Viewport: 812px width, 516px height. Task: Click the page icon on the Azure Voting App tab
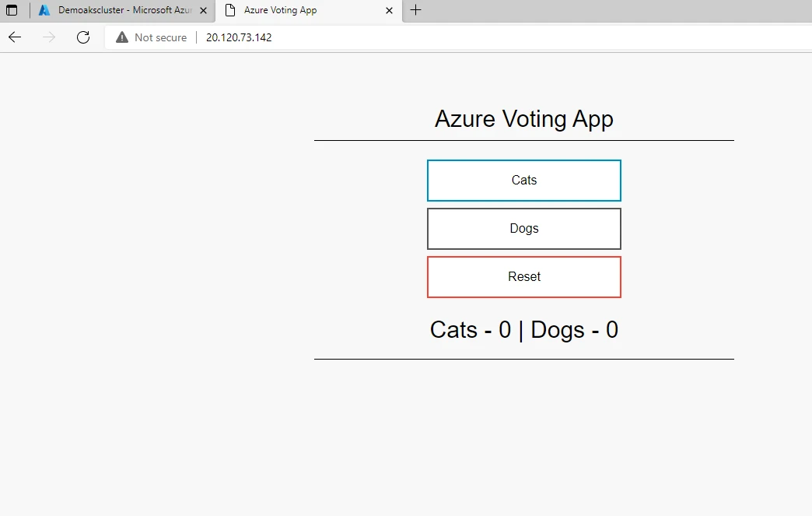click(x=229, y=10)
